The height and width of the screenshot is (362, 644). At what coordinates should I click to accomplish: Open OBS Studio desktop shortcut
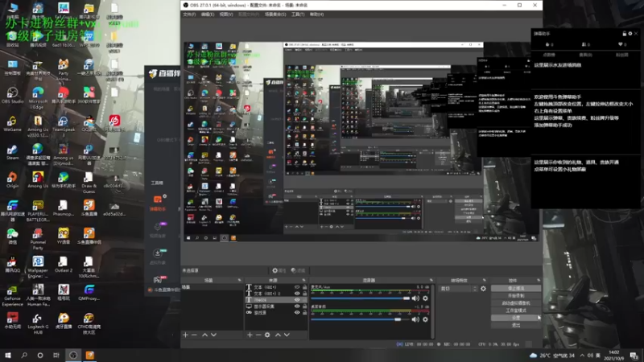(x=12, y=96)
